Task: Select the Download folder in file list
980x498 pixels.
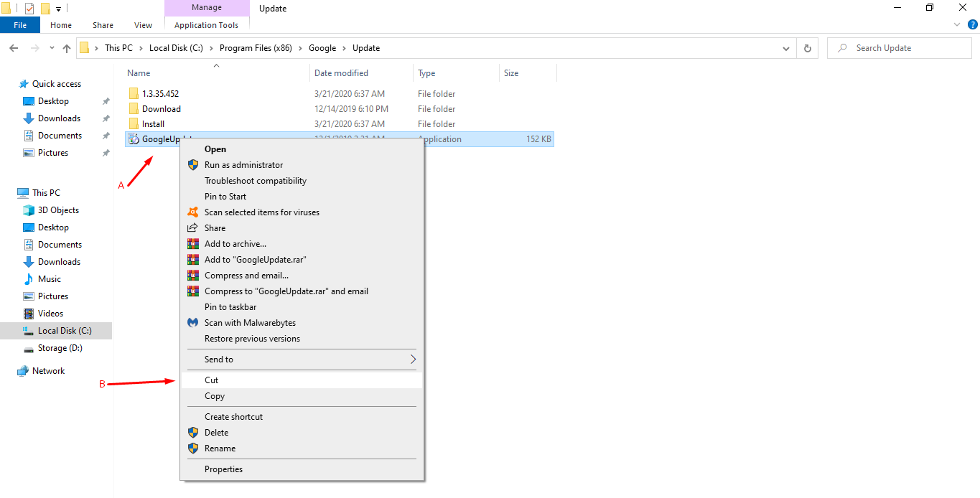Action: 162,109
